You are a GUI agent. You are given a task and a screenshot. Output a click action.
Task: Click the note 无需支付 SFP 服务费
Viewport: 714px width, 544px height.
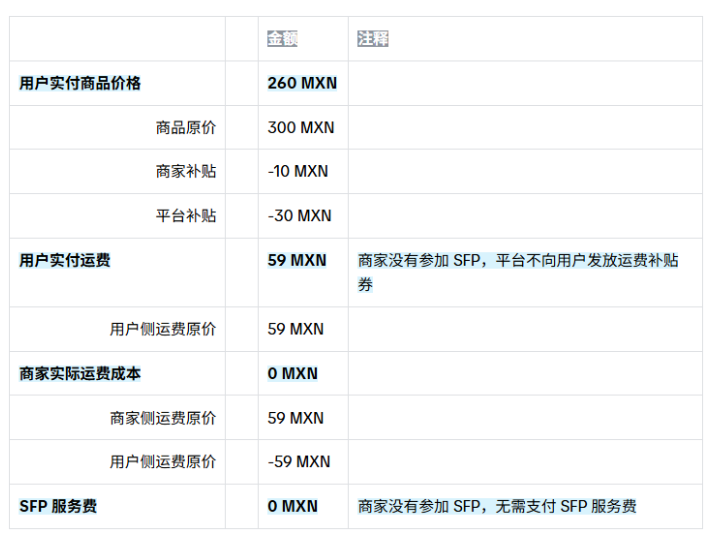497,507
